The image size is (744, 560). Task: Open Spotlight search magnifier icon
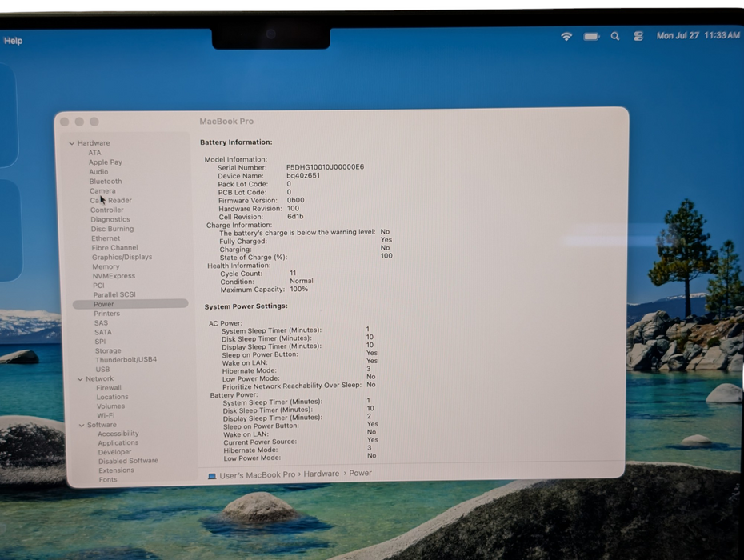pyautogui.click(x=615, y=36)
